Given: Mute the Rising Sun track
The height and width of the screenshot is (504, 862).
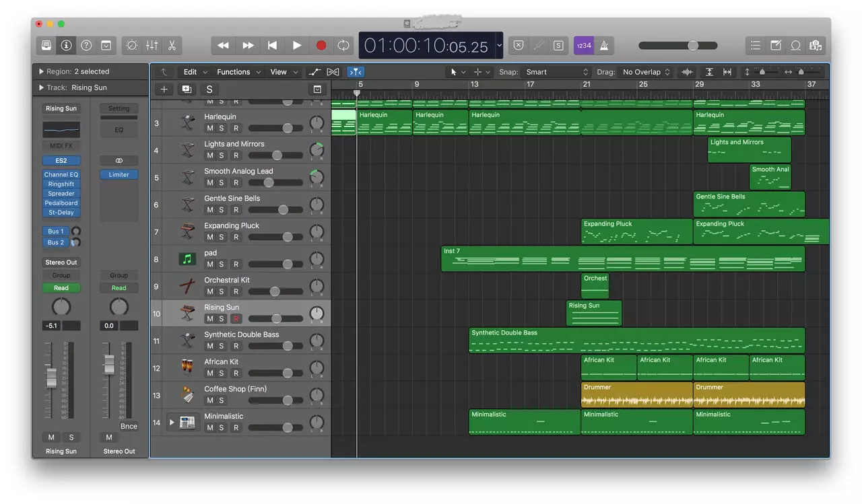Looking at the screenshot, I should point(209,318).
